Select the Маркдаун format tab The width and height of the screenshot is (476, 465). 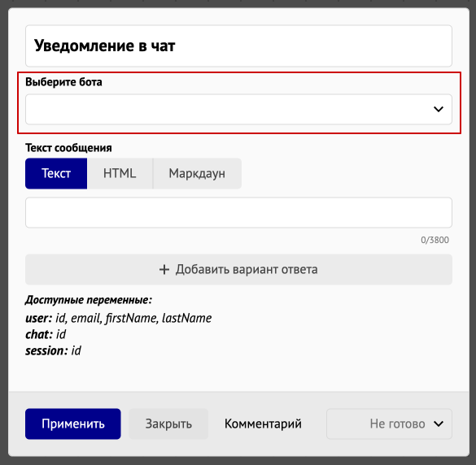[197, 173]
